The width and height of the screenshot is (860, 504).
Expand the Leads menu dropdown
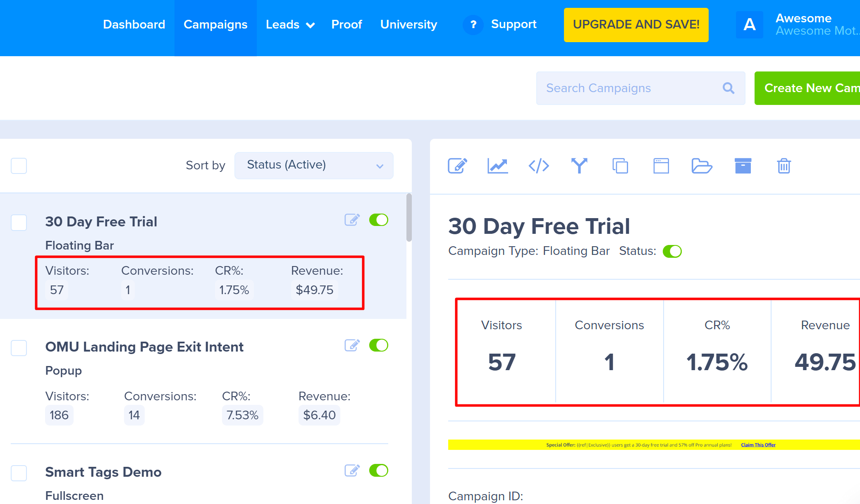[290, 25]
